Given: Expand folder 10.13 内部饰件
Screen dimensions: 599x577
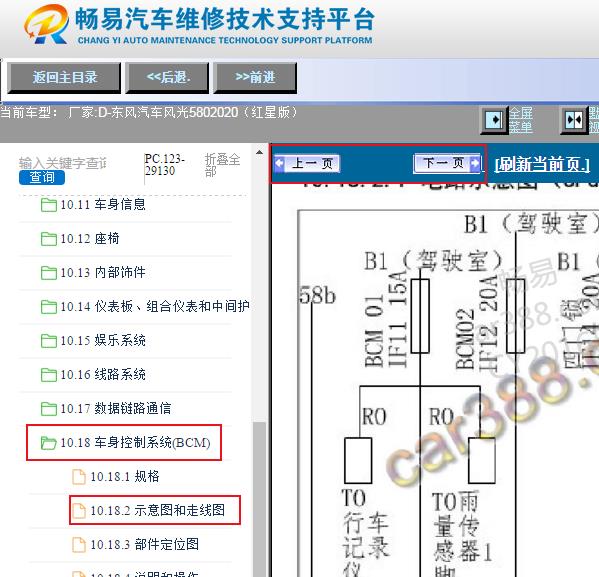Looking at the screenshot, I should tap(103, 273).
